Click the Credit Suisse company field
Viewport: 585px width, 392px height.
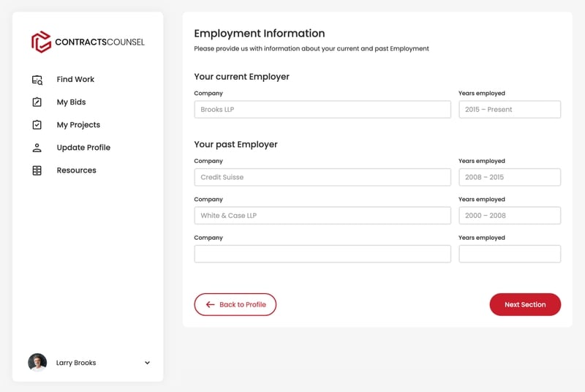[x=322, y=177]
